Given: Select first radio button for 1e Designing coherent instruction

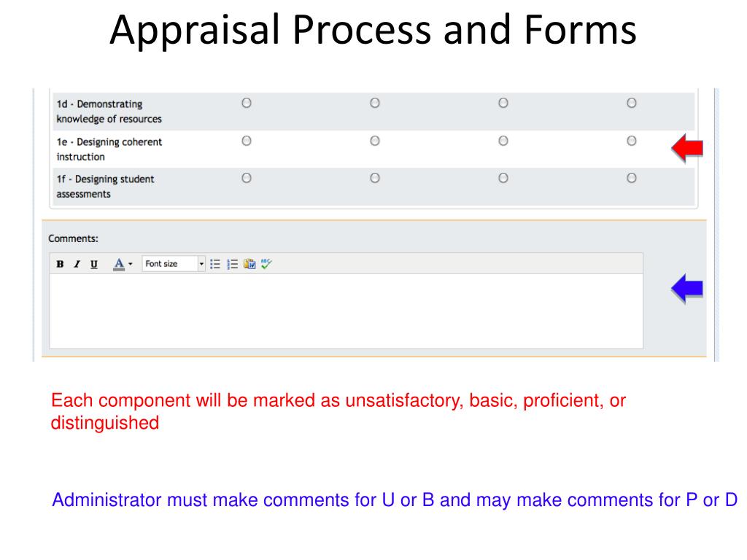Looking at the screenshot, I should pyautogui.click(x=247, y=141).
